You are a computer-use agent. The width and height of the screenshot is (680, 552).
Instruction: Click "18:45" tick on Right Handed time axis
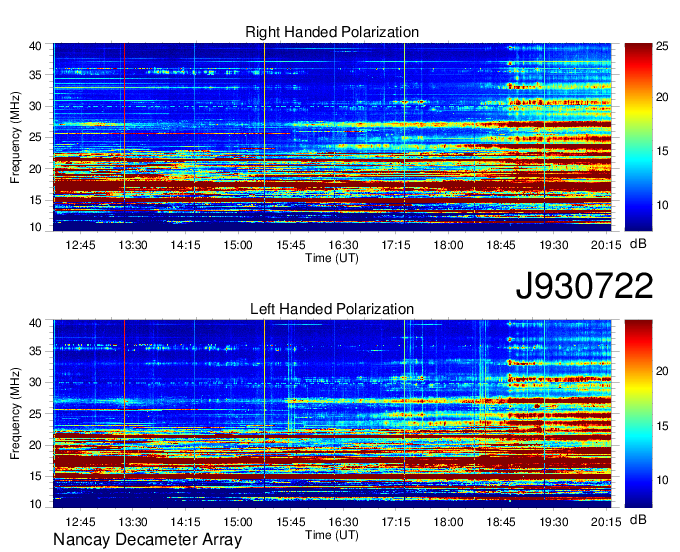point(501,245)
